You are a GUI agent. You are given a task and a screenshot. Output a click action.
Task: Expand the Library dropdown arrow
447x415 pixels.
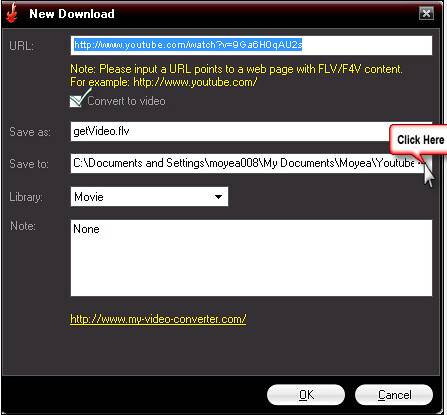point(218,197)
